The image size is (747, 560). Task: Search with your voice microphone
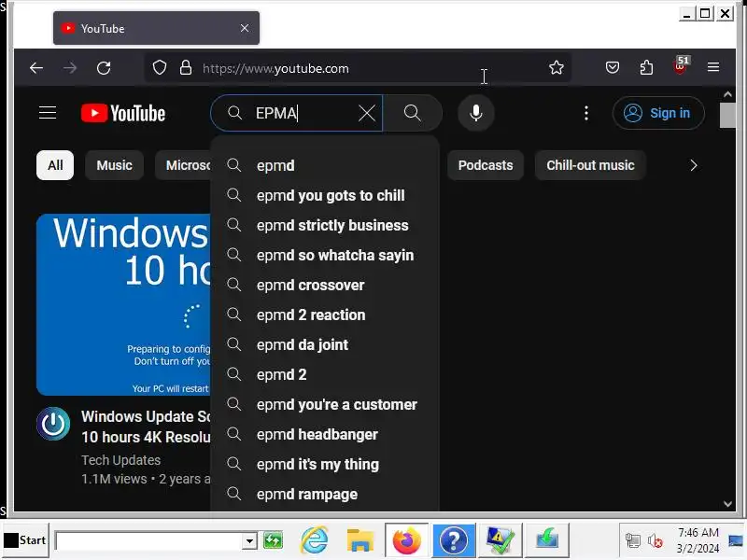476,113
